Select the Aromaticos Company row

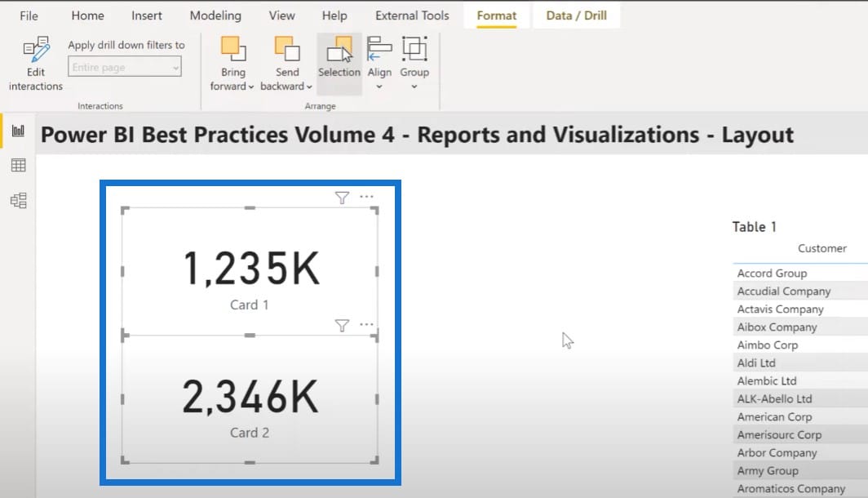point(800,488)
